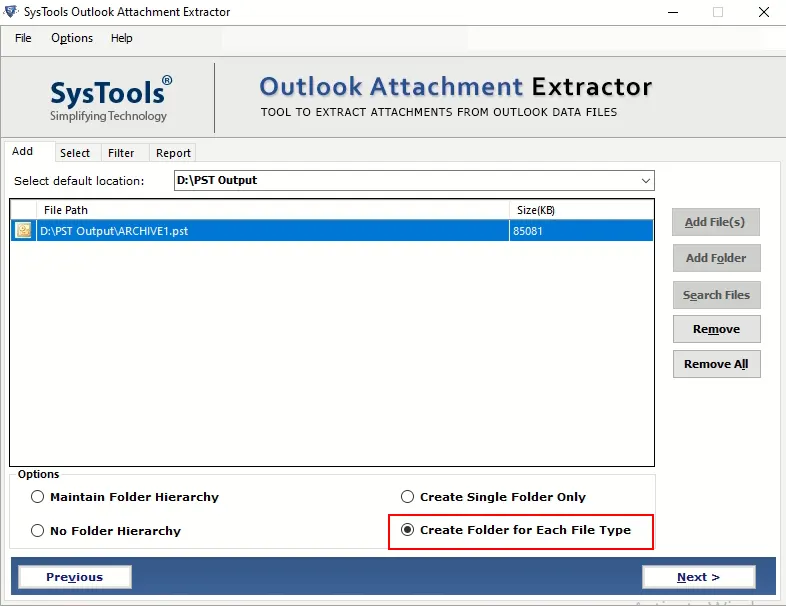Select the D:\PST Output\ARCHIVE1.pst row

point(331,231)
